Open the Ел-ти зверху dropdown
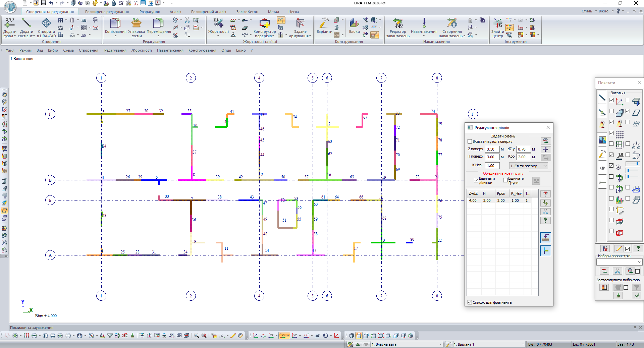Image resolution: width=644 pixels, height=348 pixels. tap(528, 166)
